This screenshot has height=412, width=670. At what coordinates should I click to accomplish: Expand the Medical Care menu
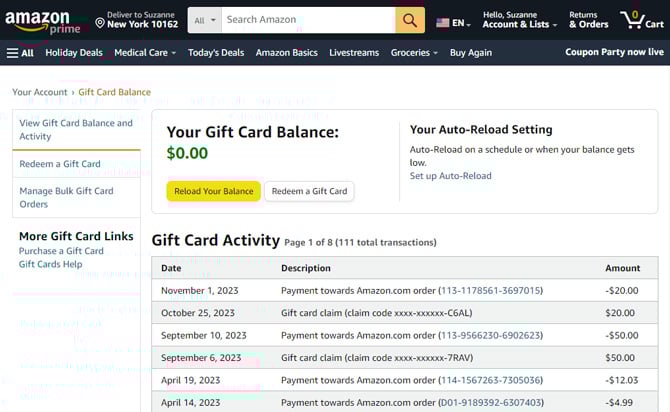(x=145, y=53)
